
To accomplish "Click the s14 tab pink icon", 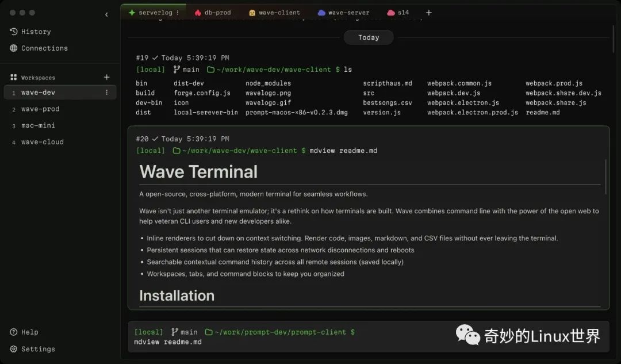I will (x=391, y=13).
